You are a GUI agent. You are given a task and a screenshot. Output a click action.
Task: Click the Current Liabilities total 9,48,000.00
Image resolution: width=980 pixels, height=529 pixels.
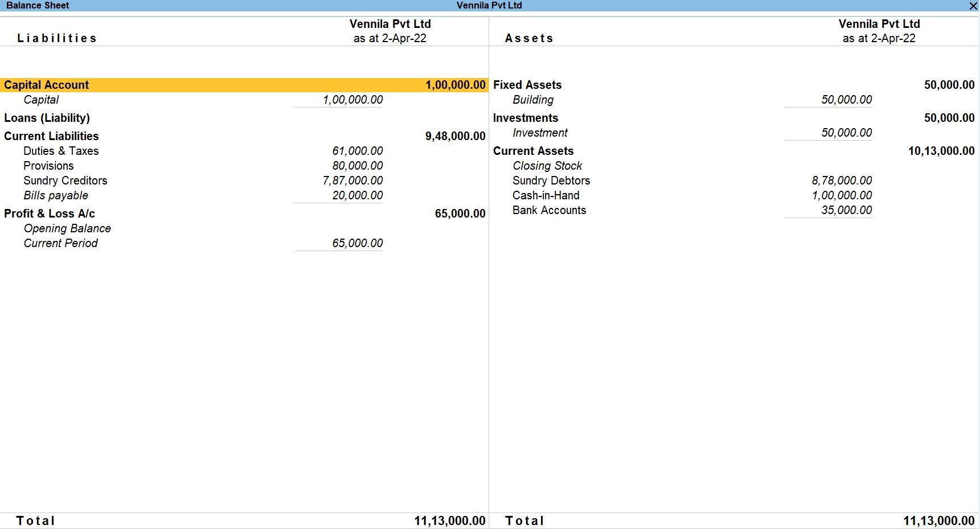point(455,136)
